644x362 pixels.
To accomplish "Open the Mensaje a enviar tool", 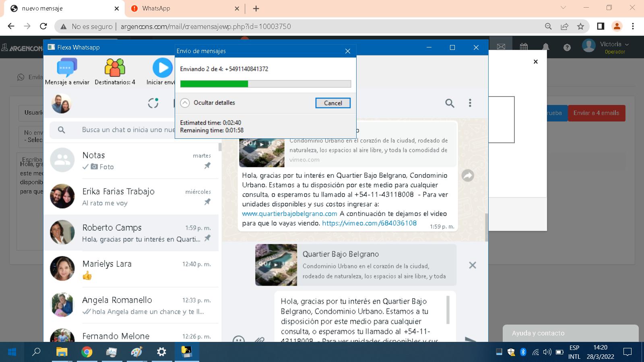I will point(67,72).
